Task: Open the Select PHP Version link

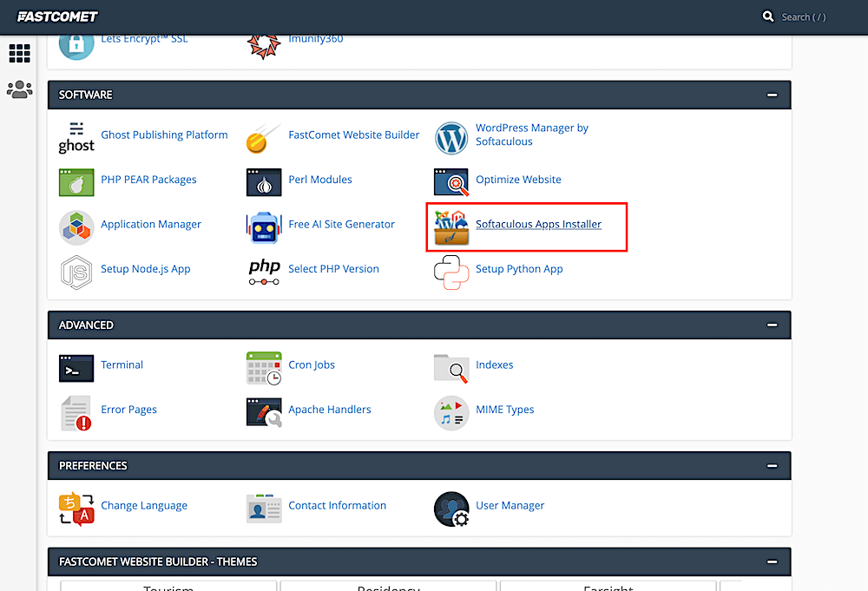Action: (333, 270)
